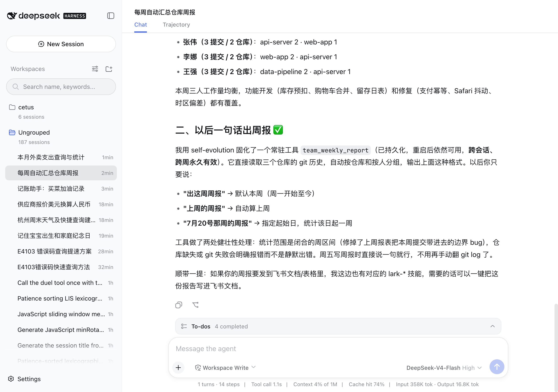Click the Settings link
This screenshot has width=558, height=392.
tap(29, 379)
